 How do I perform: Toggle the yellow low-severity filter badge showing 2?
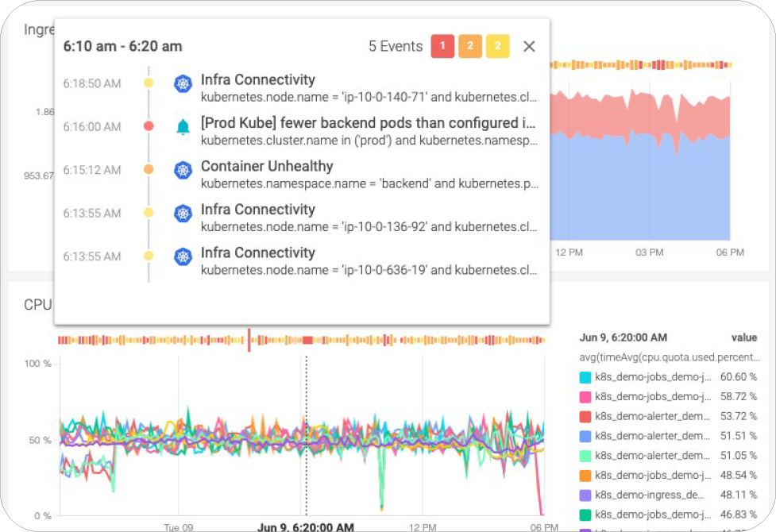[x=498, y=47]
